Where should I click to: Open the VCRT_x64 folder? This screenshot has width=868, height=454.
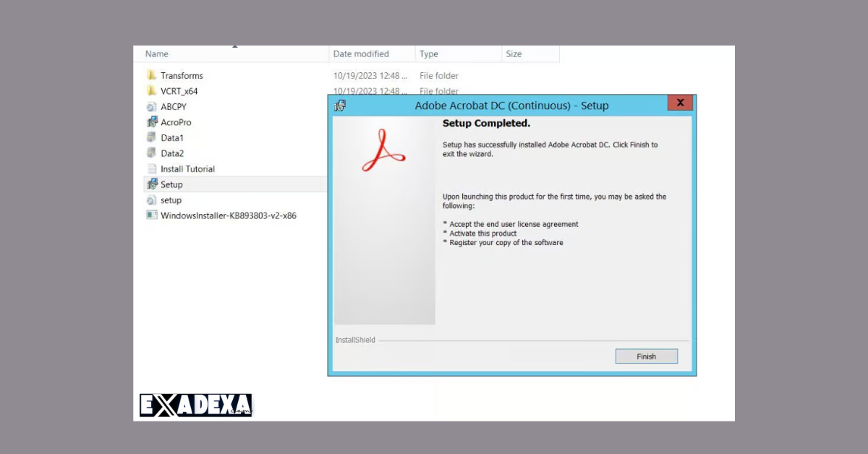(179, 91)
